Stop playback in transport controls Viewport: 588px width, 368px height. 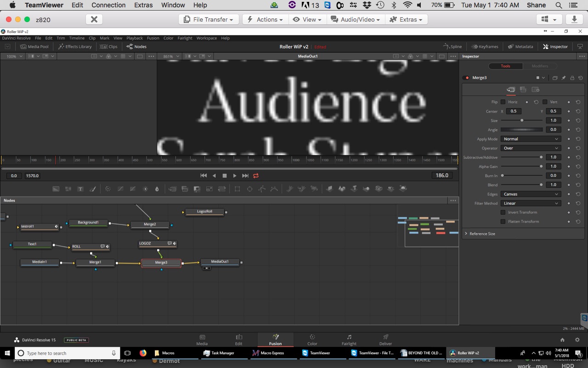click(225, 175)
